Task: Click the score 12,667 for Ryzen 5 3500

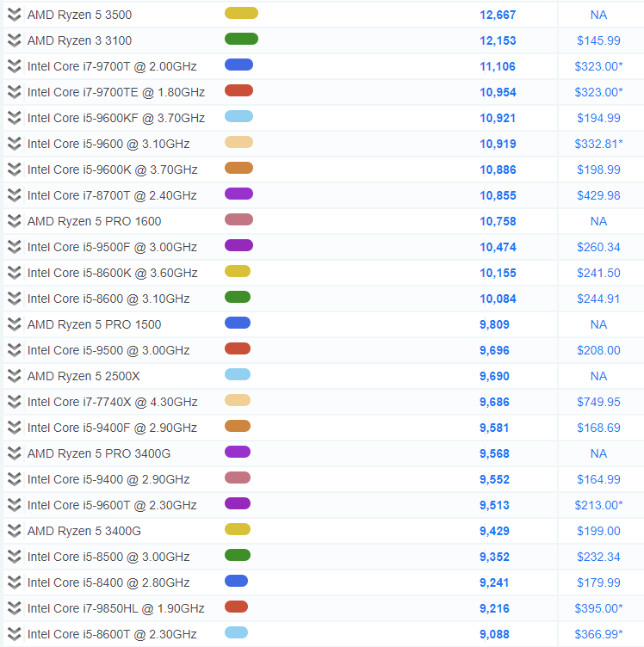Action: [498, 15]
